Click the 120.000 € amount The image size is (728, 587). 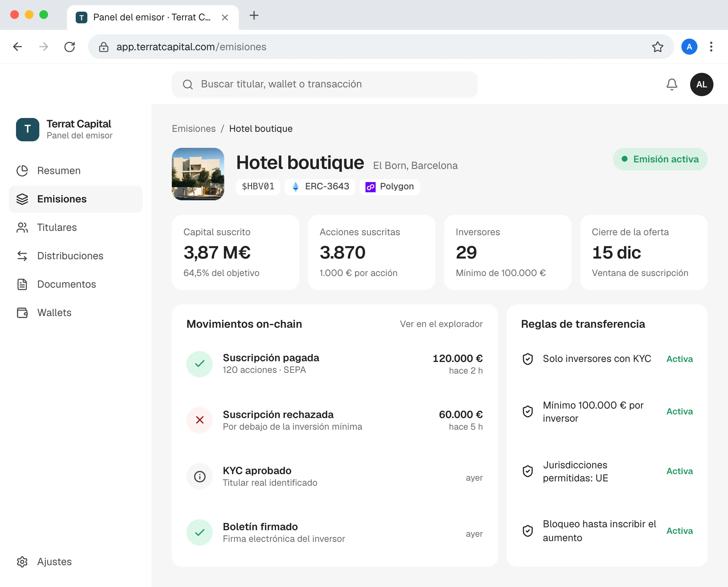tap(458, 358)
